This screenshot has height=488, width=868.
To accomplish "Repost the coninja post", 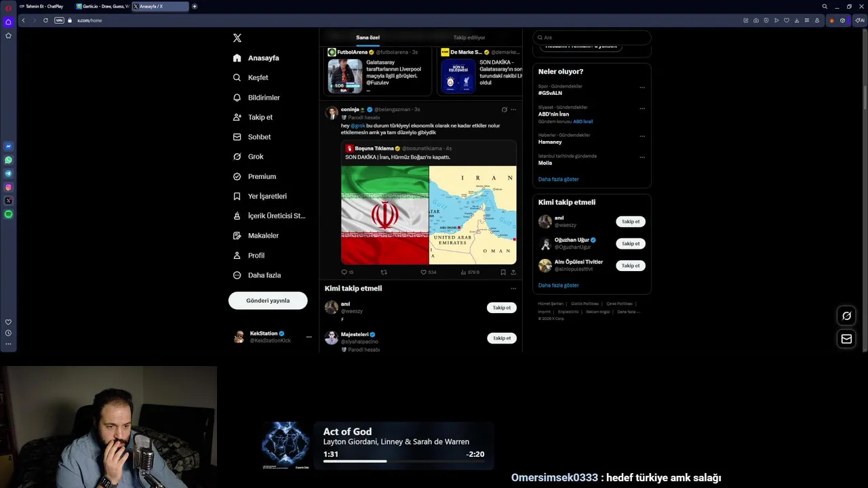I will tap(384, 272).
